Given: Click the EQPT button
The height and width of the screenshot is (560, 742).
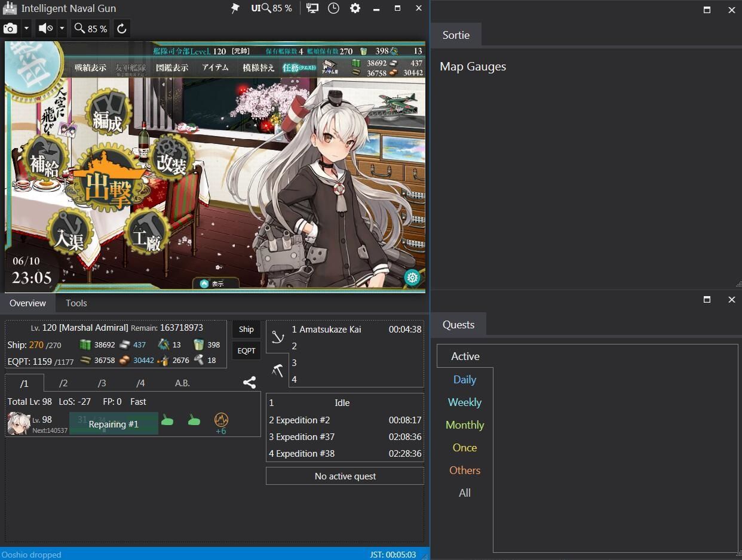Looking at the screenshot, I should (x=246, y=350).
